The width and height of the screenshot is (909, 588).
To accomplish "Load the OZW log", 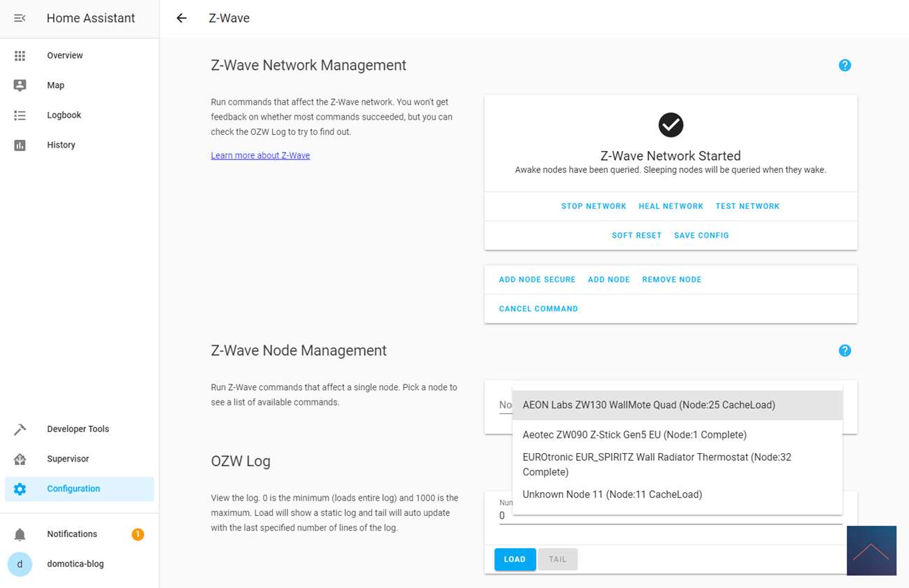I will 515,559.
